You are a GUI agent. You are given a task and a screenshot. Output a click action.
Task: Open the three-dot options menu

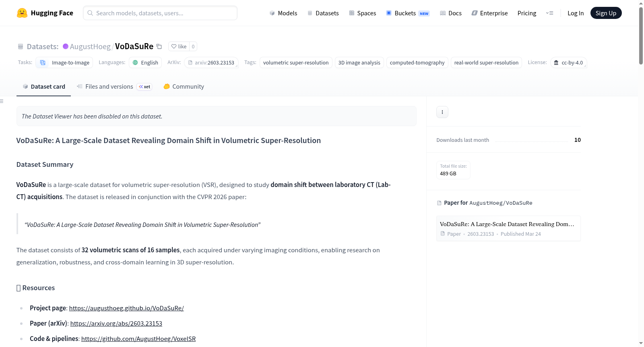(442, 112)
